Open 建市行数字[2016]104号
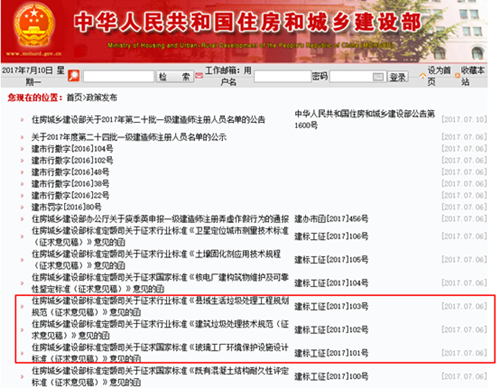Screen dimensions: 500x388 point(72,149)
